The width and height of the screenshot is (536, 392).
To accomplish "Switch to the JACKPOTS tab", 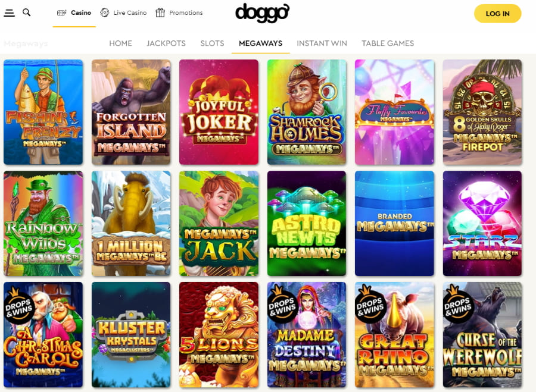I will pyautogui.click(x=166, y=43).
